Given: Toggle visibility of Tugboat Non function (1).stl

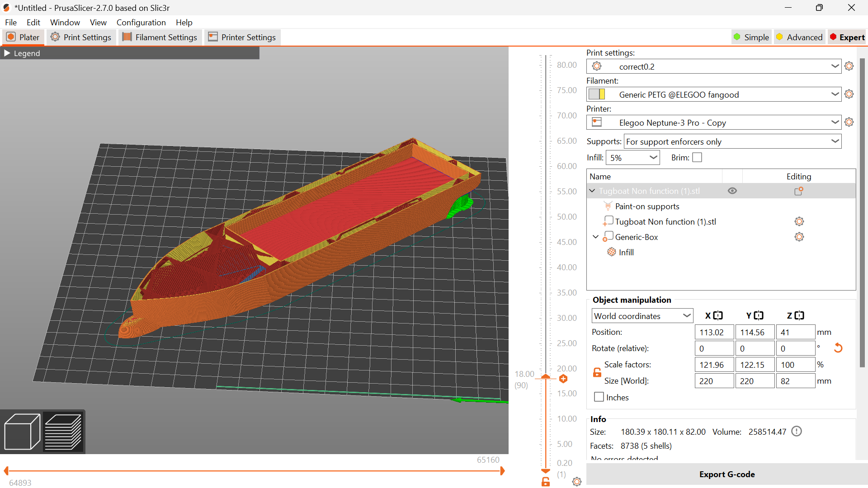Looking at the screenshot, I should (732, 191).
